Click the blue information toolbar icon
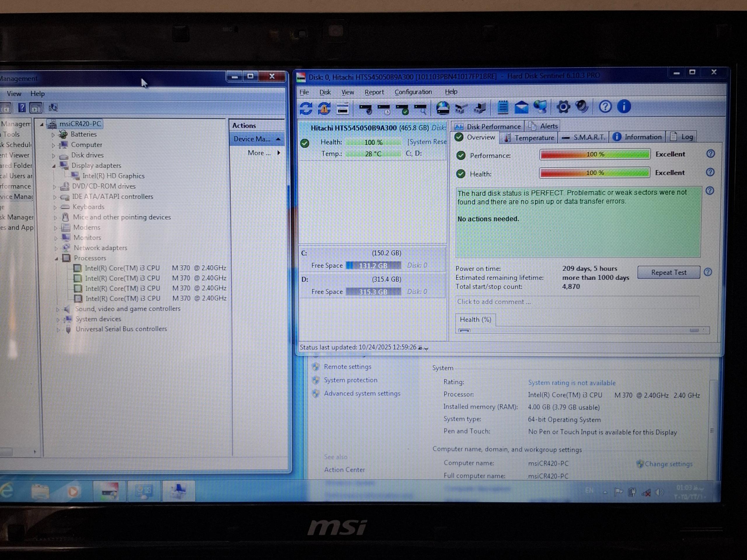Screen dimensions: 747x560 point(624,106)
